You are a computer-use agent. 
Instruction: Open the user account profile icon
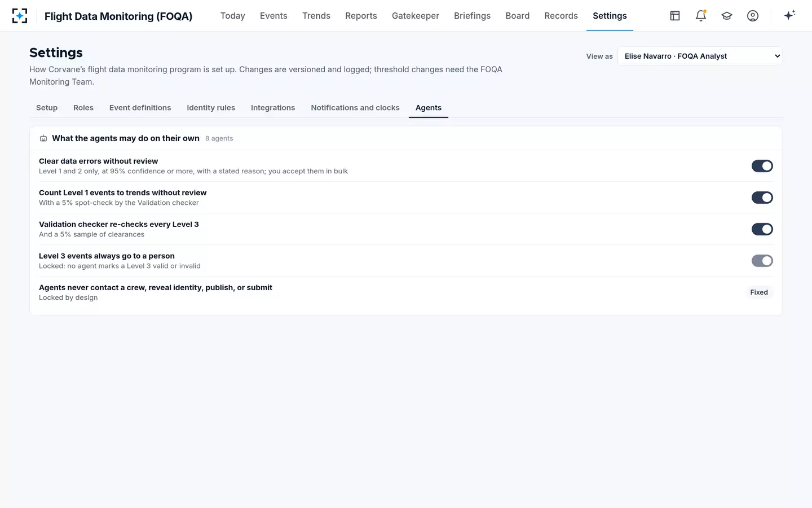(x=753, y=16)
